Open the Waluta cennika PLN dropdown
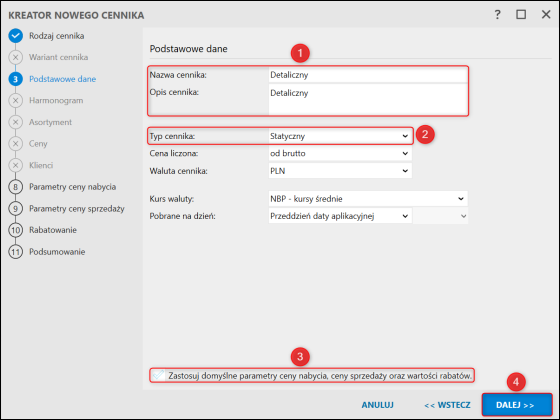This screenshot has width=560, height=420. coord(340,171)
